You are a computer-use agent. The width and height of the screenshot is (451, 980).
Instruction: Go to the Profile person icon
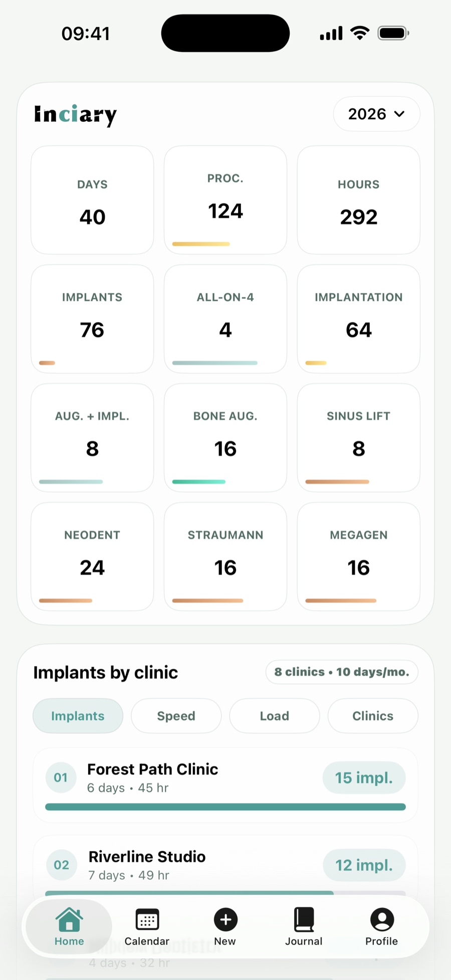click(382, 919)
